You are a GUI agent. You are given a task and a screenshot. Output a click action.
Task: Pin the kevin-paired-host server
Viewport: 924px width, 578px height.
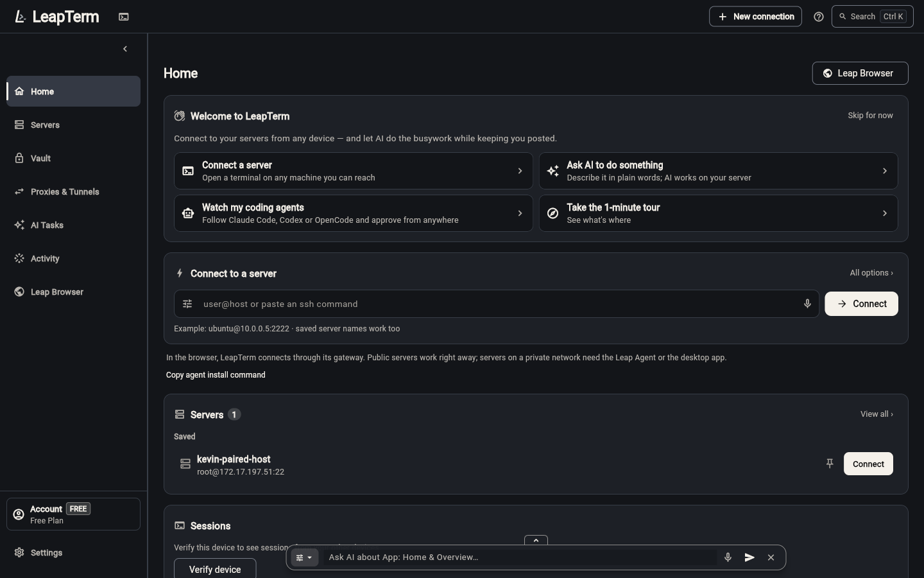(x=830, y=464)
